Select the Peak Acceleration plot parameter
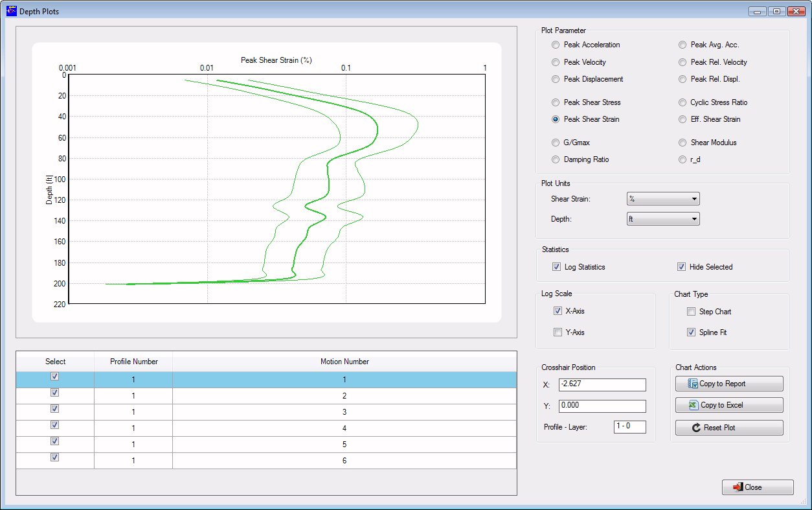 tap(555, 45)
